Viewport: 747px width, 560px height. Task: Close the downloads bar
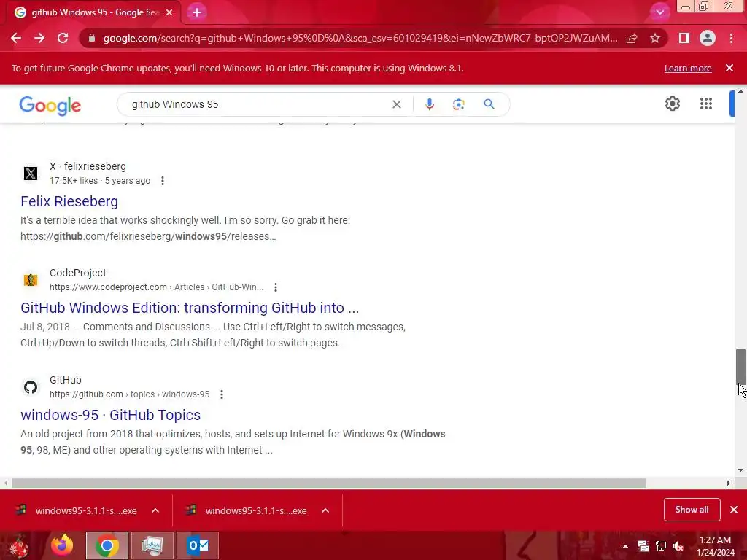734,510
